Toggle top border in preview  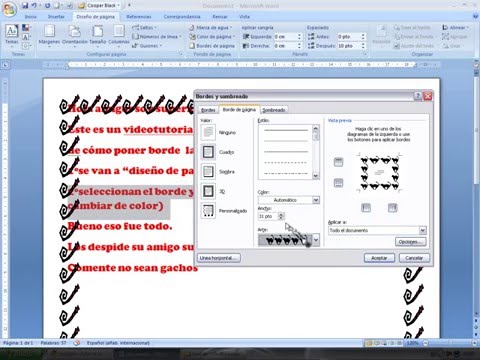pyautogui.click(x=338, y=162)
